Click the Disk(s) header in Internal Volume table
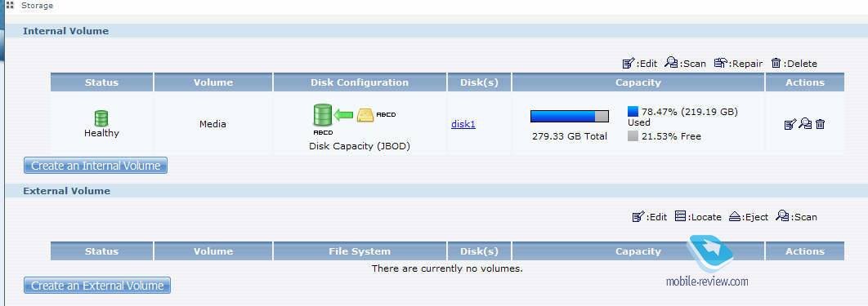 coord(480,82)
